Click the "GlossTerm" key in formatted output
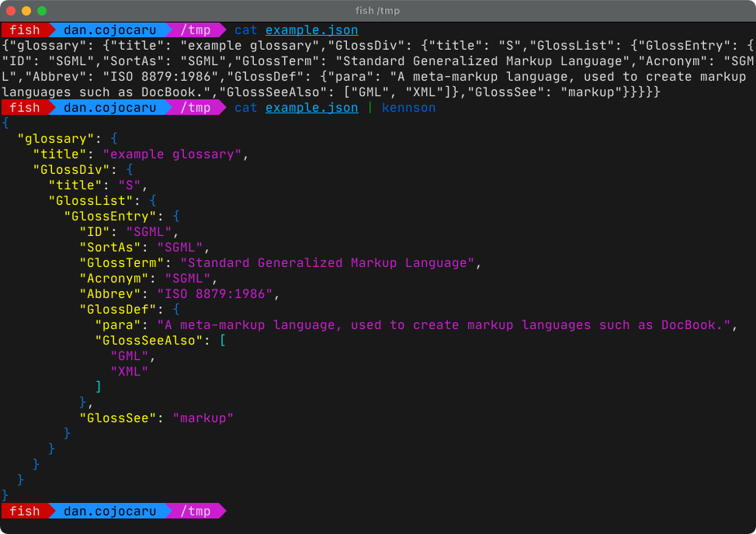 click(x=122, y=263)
